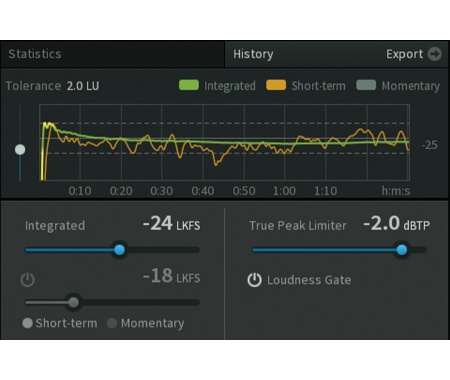Enable the Short-term/Momentary target power icon

click(27, 280)
